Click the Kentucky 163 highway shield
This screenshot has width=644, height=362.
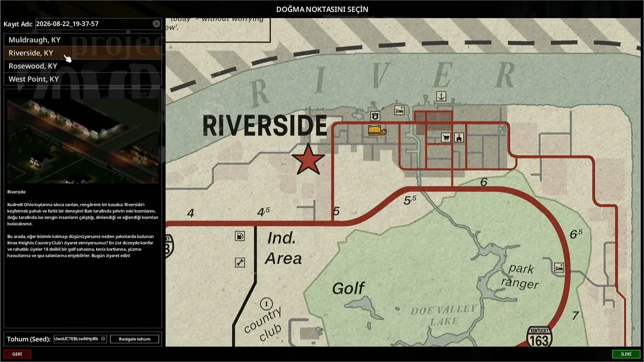coord(539,337)
